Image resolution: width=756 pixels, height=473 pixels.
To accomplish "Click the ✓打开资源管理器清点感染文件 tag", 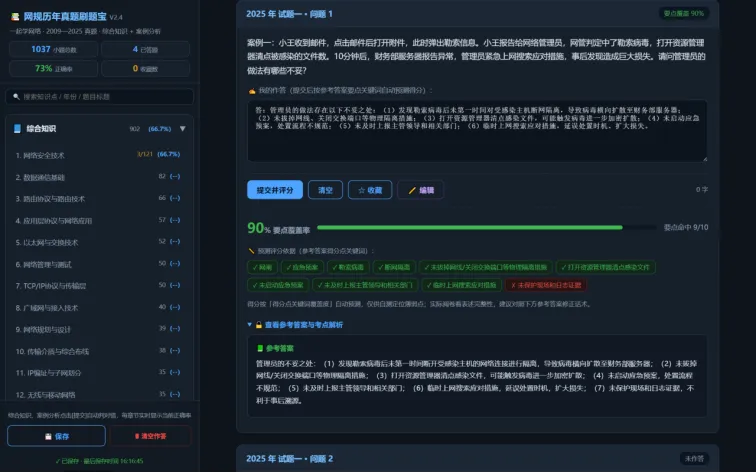I will tap(606, 267).
